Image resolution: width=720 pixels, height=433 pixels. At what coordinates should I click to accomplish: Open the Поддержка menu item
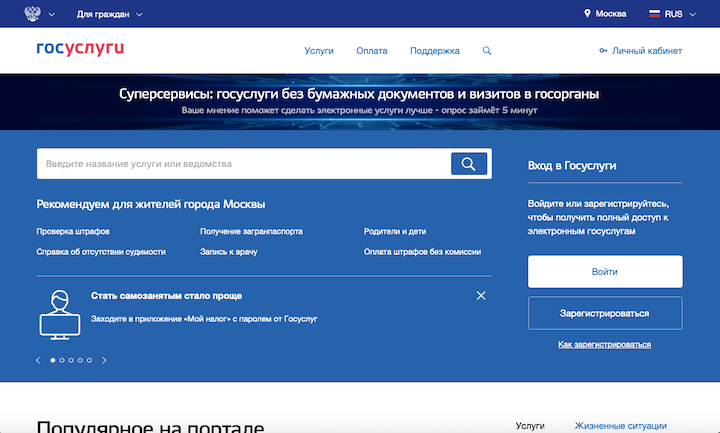(434, 51)
